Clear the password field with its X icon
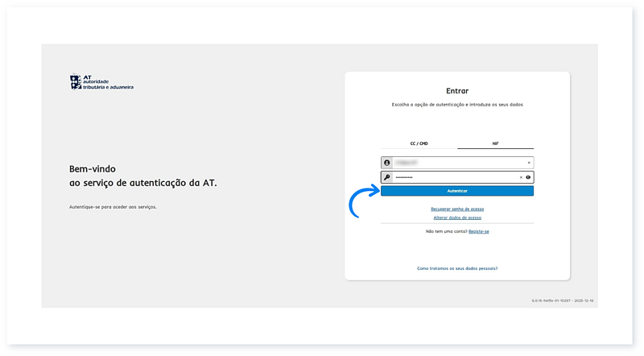Image resolution: width=644 pixels, height=356 pixels. pos(521,177)
